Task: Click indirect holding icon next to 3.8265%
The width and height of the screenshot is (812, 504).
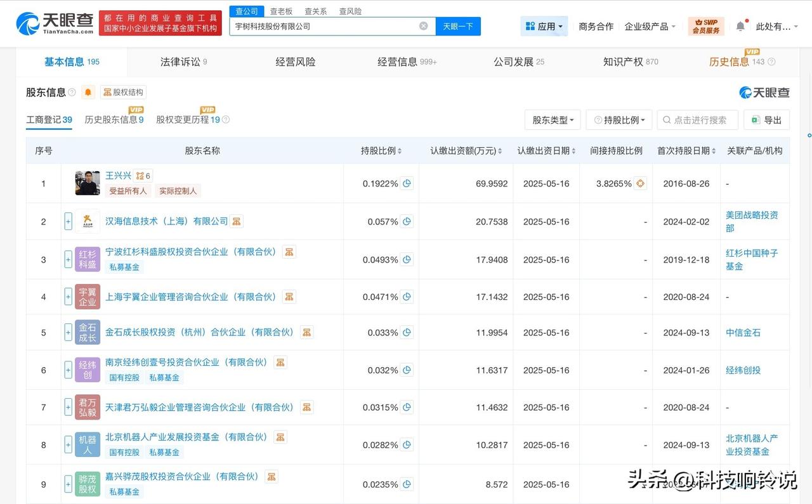Action: click(x=640, y=183)
